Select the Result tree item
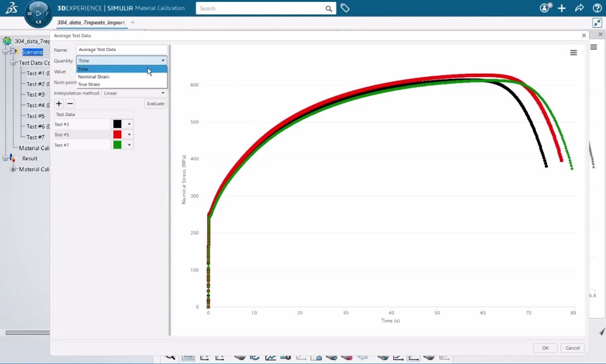Screen dimensions: 606x364 [x=30, y=158]
